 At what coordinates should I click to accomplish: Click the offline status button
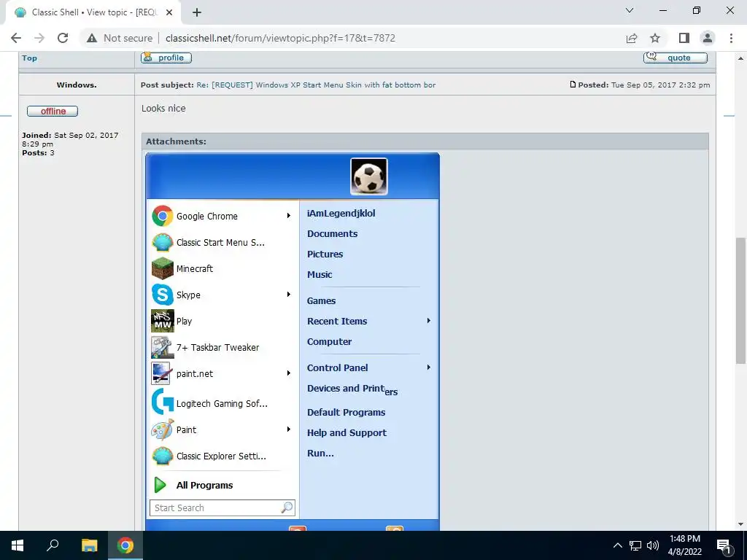click(x=53, y=111)
